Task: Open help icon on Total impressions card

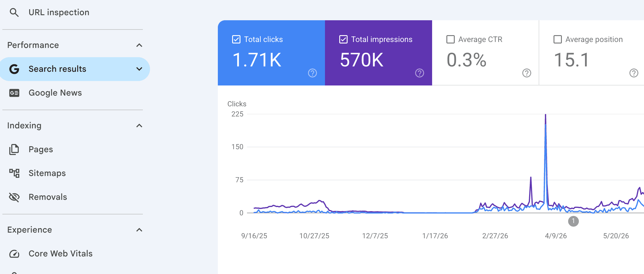Action: 420,73
